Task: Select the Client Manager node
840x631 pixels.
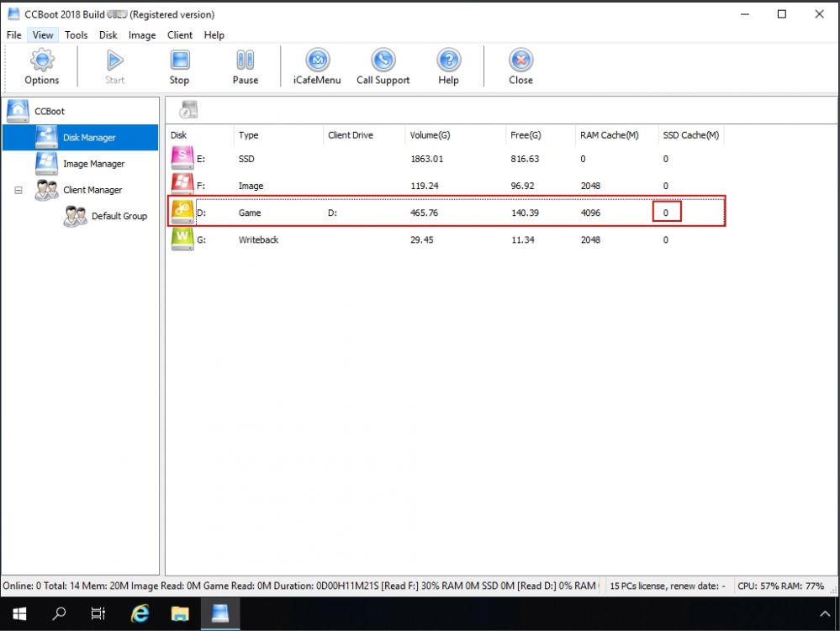Action: point(92,190)
